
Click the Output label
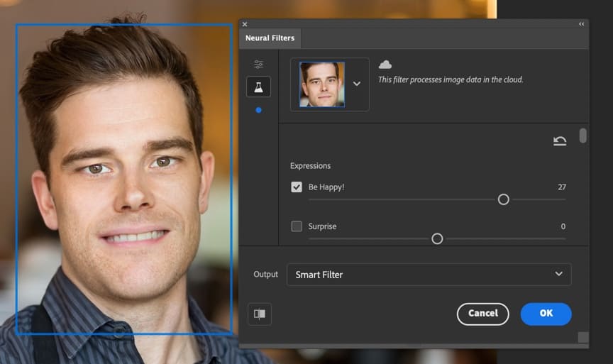(x=265, y=275)
